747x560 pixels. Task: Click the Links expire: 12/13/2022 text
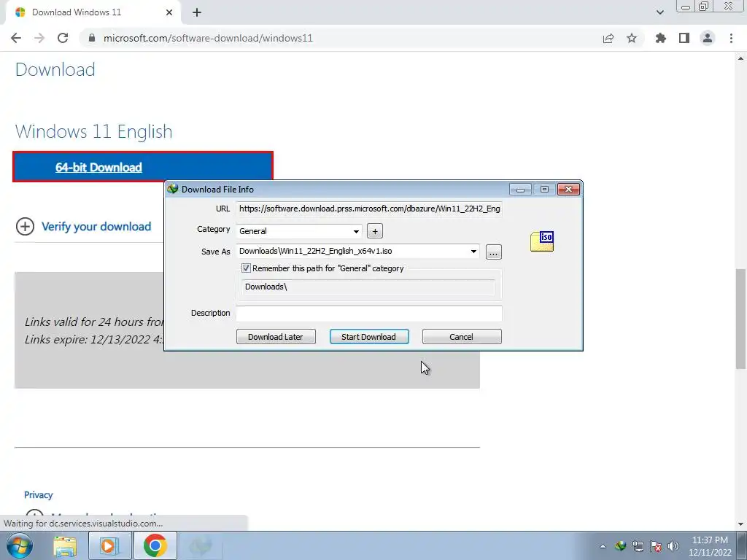coord(94,340)
